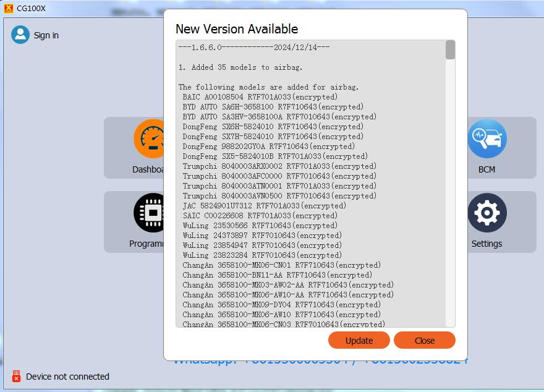Click the WuLing 23530566 entry
The image size is (544, 392).
[260, 226]
